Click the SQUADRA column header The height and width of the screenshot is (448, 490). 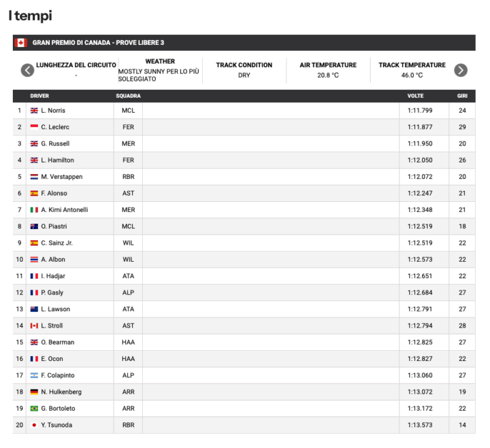click(x=128, y=96)
